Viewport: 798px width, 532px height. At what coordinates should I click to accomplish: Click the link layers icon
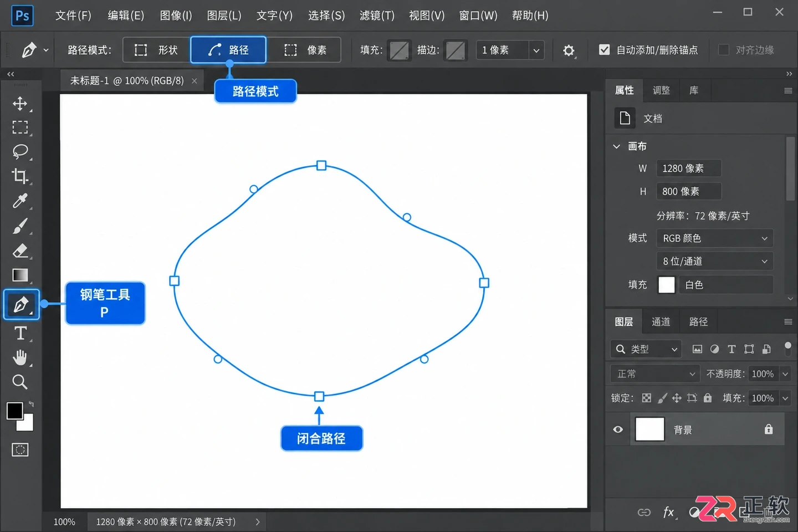644,512
